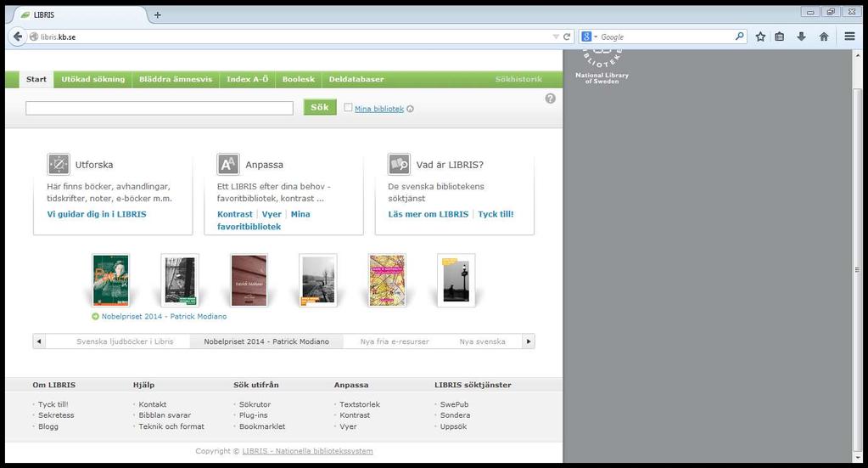868x468 pixels.
Task: Open Läs mer om LIBRIS link
Action: pyautogui.click(x=428, y=214)
